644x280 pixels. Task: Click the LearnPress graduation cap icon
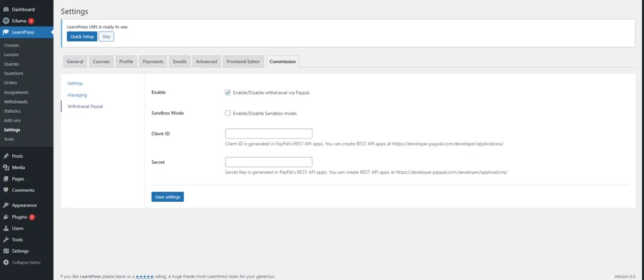[6, 32]
